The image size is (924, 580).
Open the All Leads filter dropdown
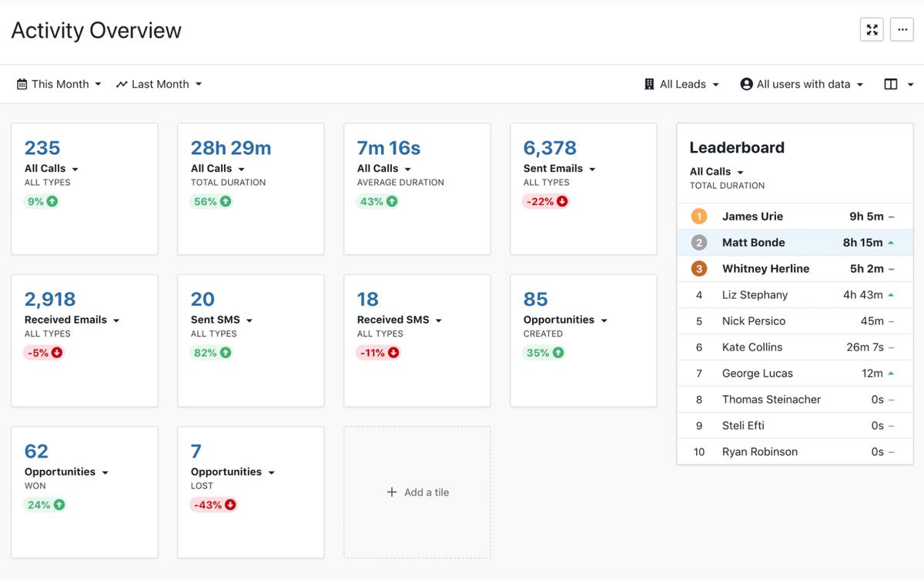tap(681, 84)
